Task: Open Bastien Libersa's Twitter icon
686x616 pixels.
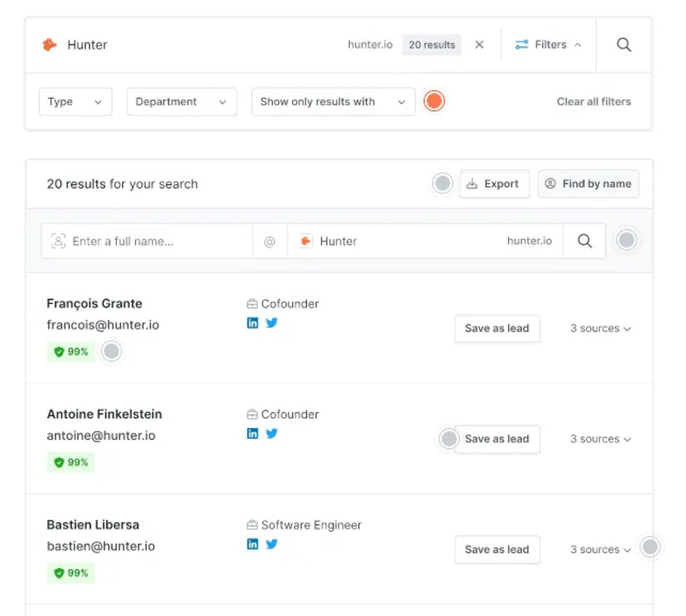Action: (272, 544)
